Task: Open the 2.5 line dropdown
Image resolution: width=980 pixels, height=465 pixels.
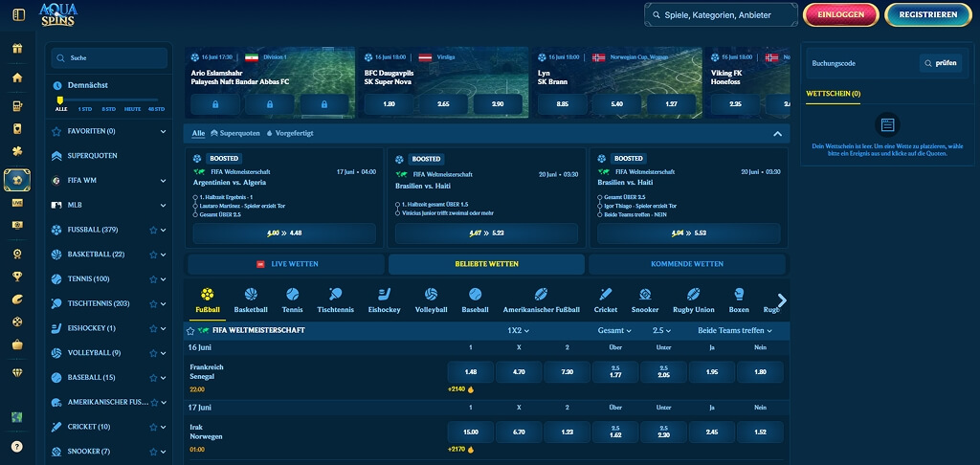Action: (x=662, y=331)
